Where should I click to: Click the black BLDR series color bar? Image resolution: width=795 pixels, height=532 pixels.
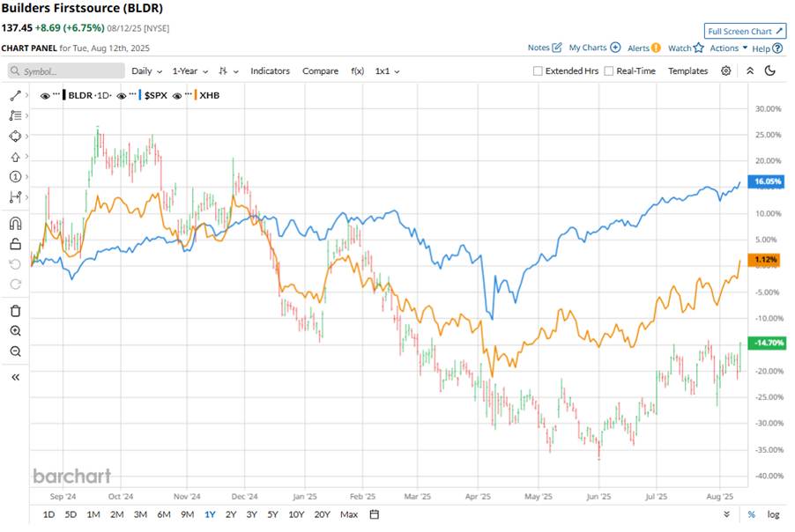click(63, 95)
